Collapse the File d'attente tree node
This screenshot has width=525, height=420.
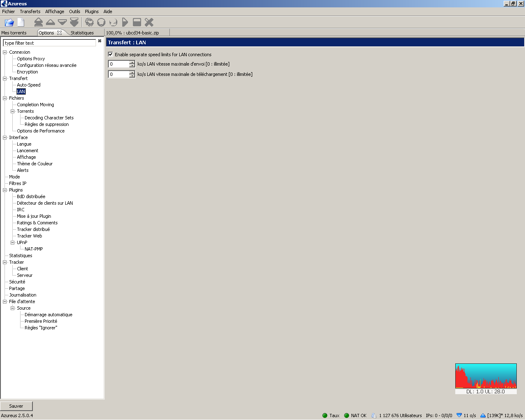point(5,301)
